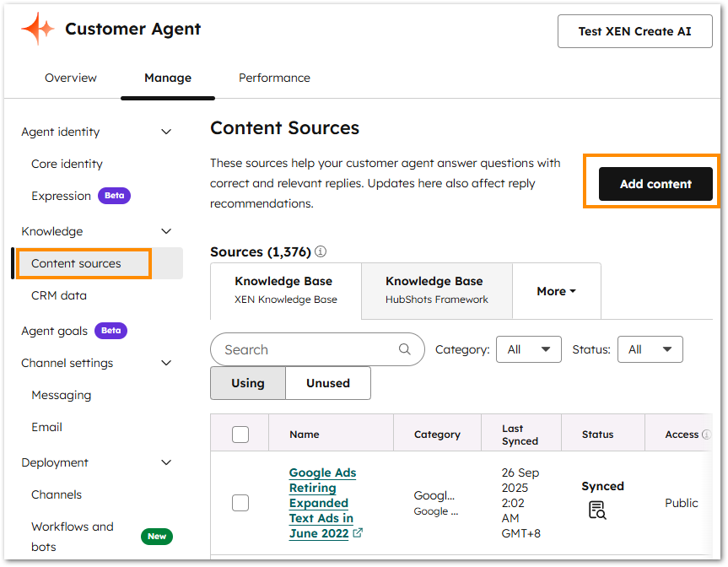728x567 pixels.
Task: Switch to the Unused filter toggle
Action: click(x=327, y=382)
